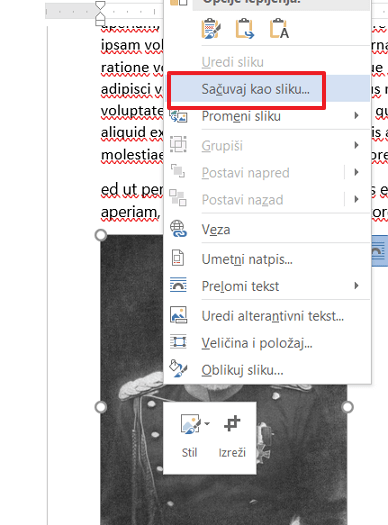Image resolution: width=388 pixels, height=525 pixels.
Task: Click the Veličina i položaj icon
Action: coord(178,342)
